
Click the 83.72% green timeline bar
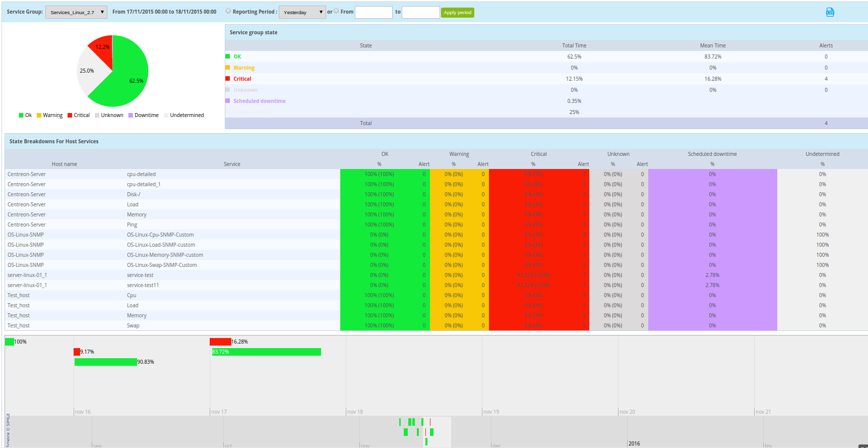(266, 352)
